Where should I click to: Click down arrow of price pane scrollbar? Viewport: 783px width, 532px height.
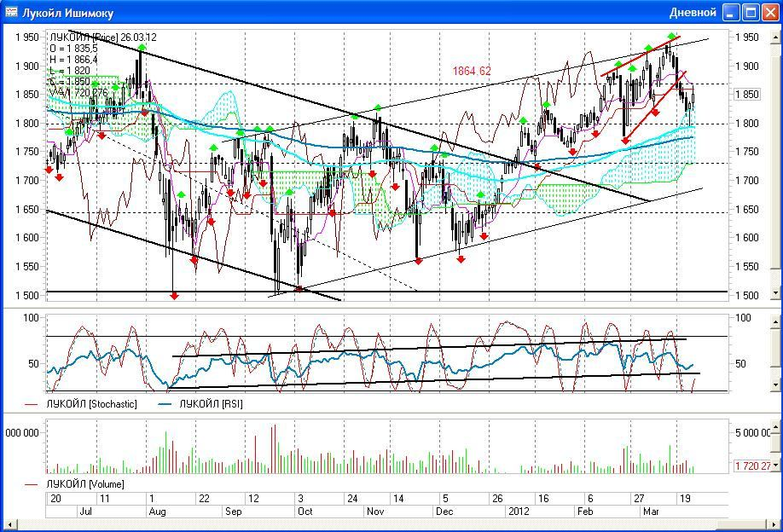point(775,292)
